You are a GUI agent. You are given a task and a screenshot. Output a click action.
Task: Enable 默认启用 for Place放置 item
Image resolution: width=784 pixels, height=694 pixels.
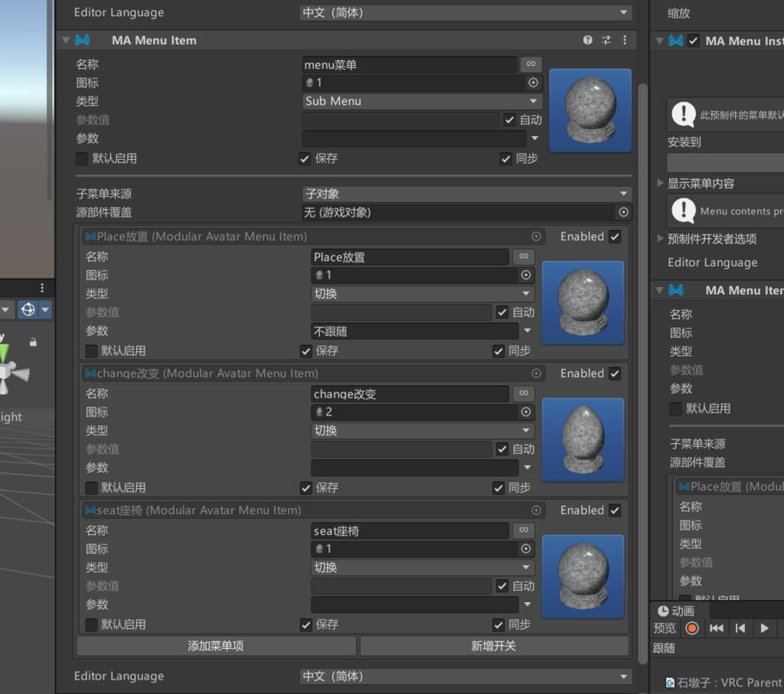(91, 350)
